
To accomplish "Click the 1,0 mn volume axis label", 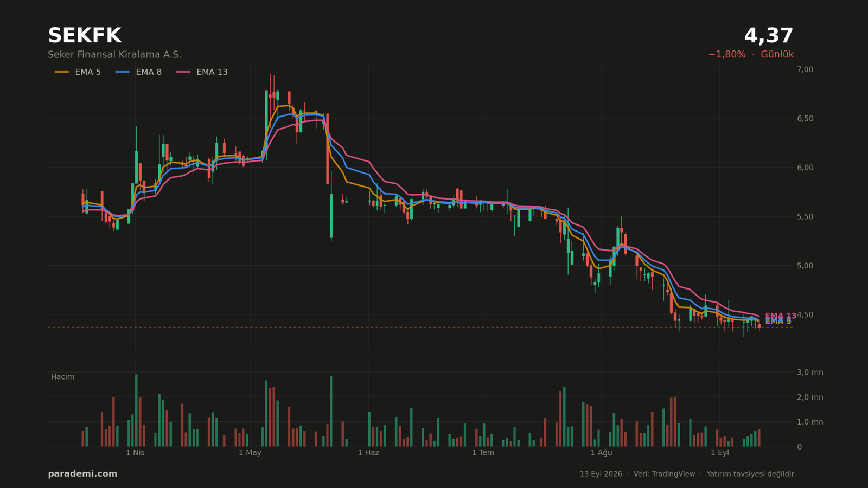I will pyautogui.click(x=810, y=422).
